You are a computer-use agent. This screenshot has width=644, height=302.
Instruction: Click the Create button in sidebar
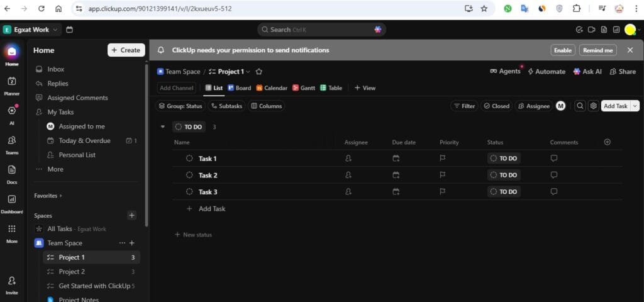tap(126, 50)
